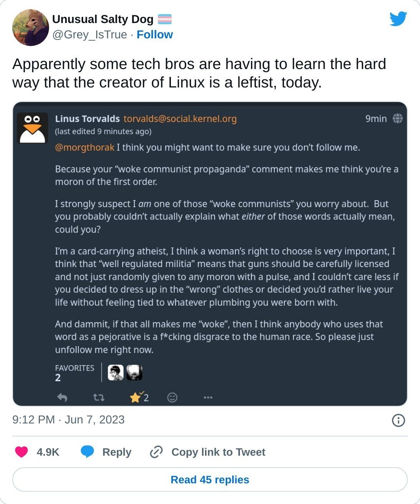Expand the three-dot more options menu

click(x=208, y=397)
